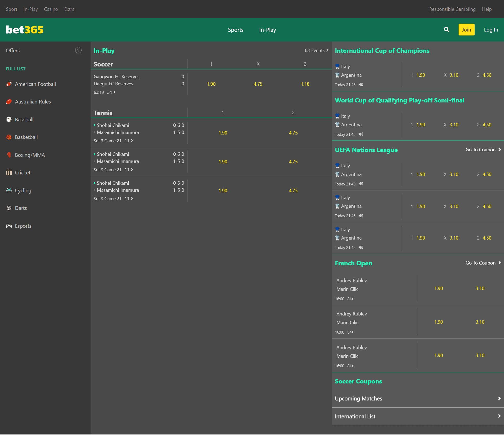Click the Australian Rules ball icon

click(x=9, y=102)
